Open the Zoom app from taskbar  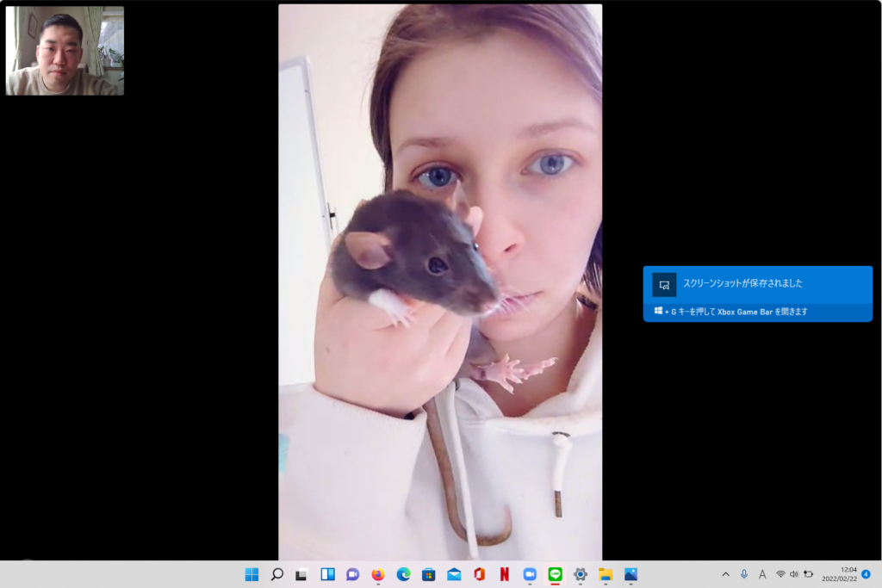click(x=530, y=574)
